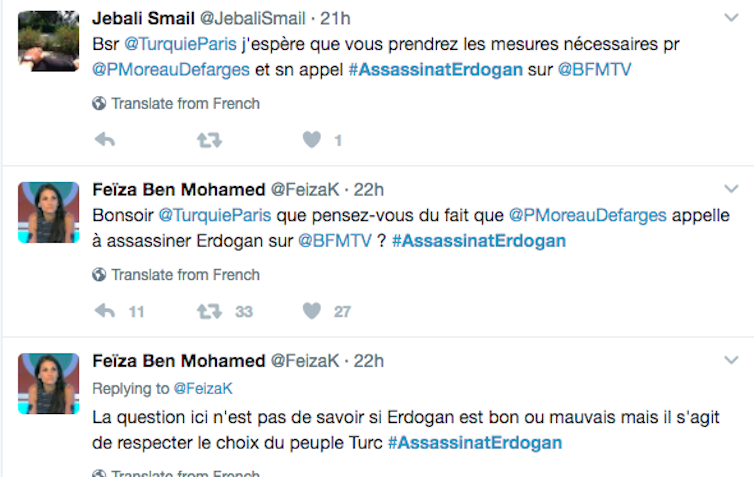Expand options menu for Feïza's Bonsoir tweet
The height and width of the screenshot is (477, 754).
(731, 188)
